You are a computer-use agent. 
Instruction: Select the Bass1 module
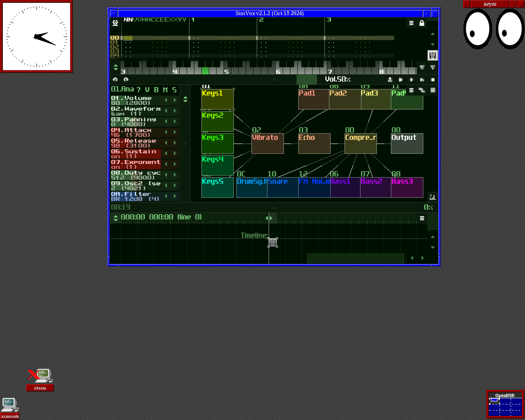point(345,187)
